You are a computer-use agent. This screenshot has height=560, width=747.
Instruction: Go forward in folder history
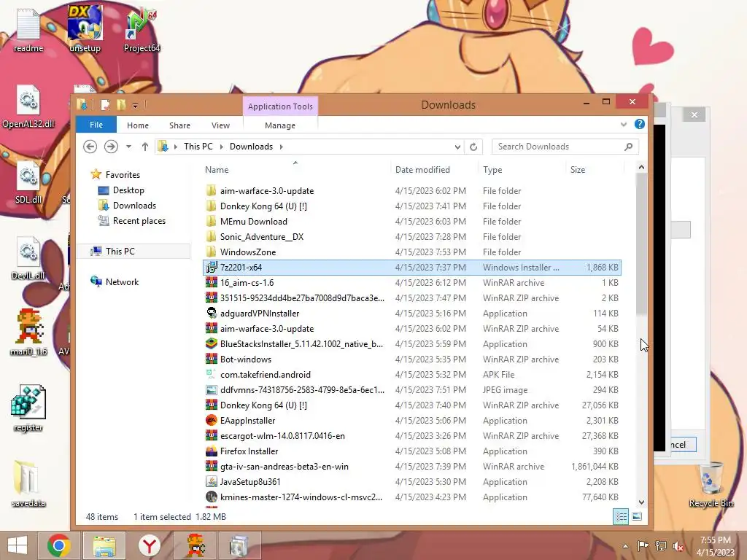coord(111,147)
